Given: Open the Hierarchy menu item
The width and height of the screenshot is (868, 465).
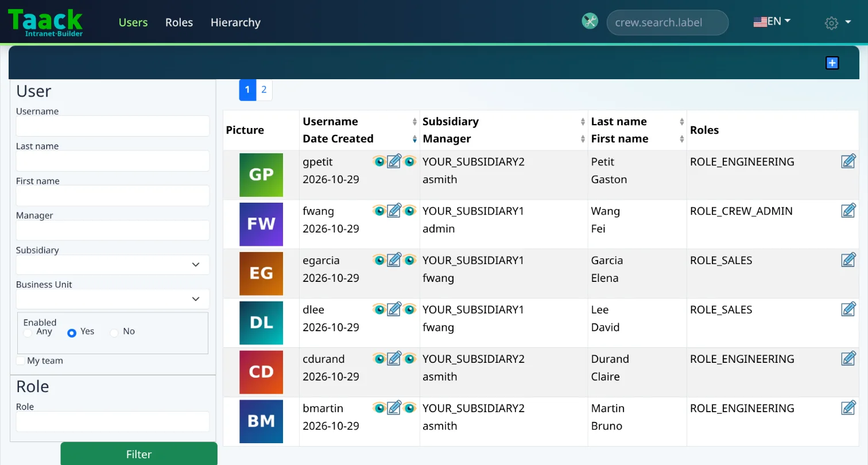Looking at the screenshot, I should tap(235, 22).
